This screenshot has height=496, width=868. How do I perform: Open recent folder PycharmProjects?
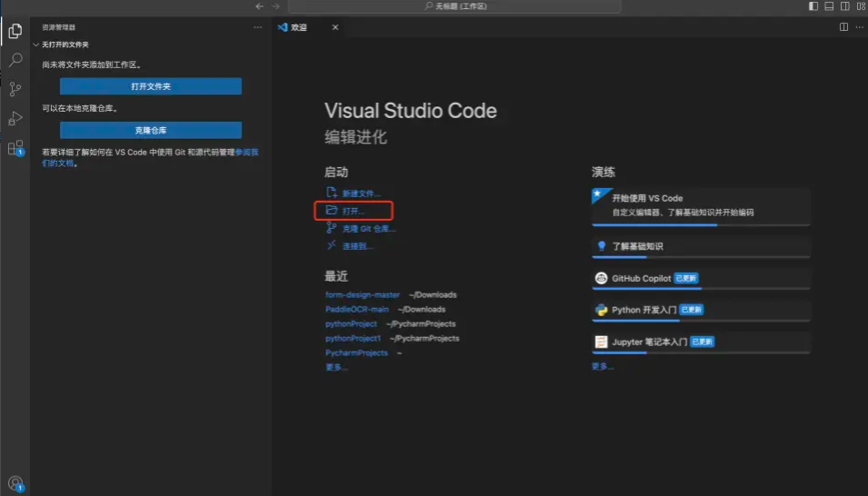(x=356, y=352)
